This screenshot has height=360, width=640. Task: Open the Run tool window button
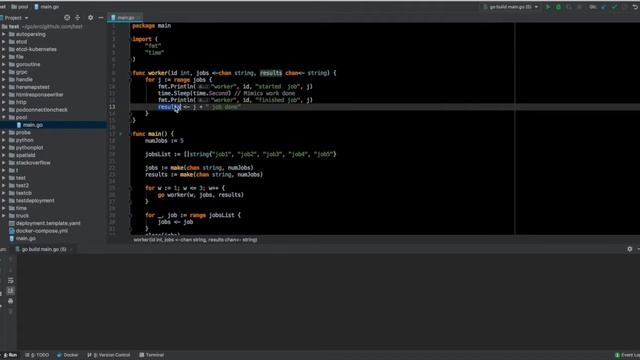[x=10, y=355]
